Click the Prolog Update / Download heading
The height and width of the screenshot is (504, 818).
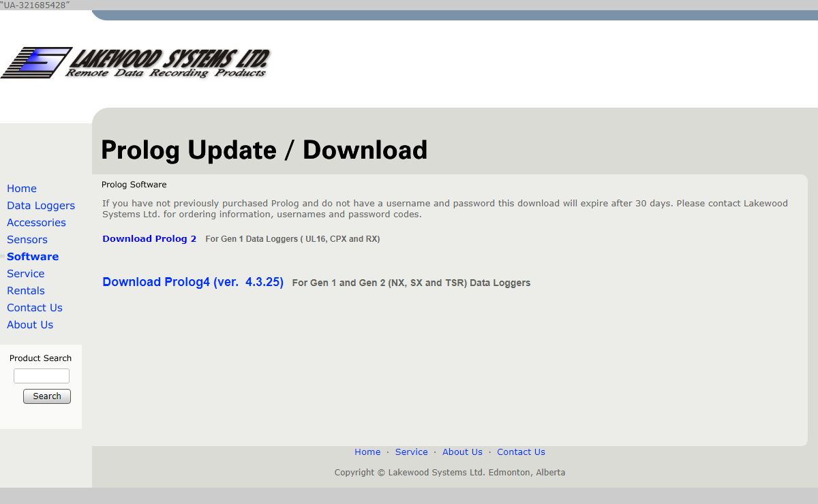[x=264, y=150]
